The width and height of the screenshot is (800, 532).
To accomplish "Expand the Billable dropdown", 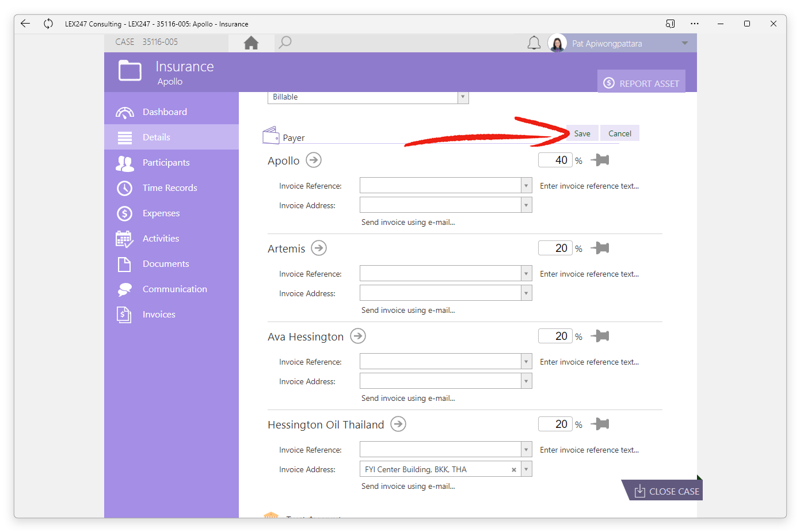I will point(463,97).
